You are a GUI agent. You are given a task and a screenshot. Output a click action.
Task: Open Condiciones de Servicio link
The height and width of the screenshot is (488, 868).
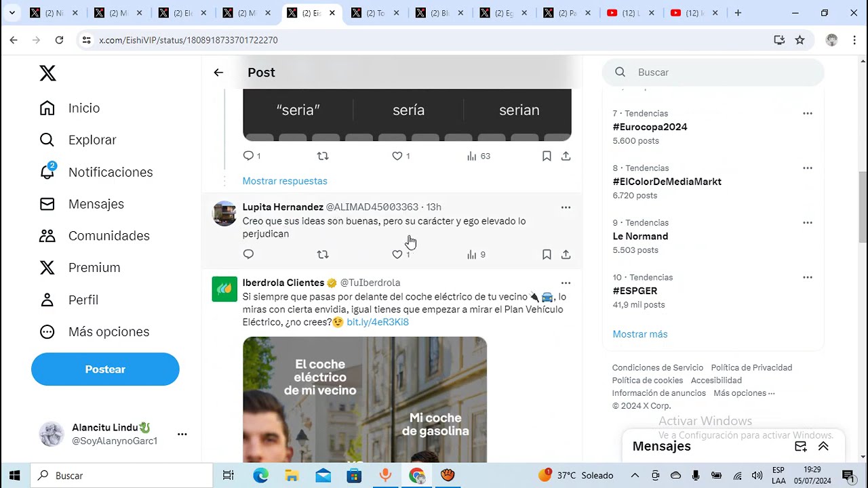(658, 367)
